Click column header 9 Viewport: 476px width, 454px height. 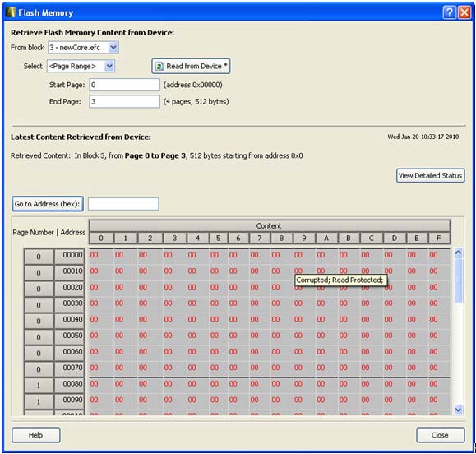(x=304, y=239)
